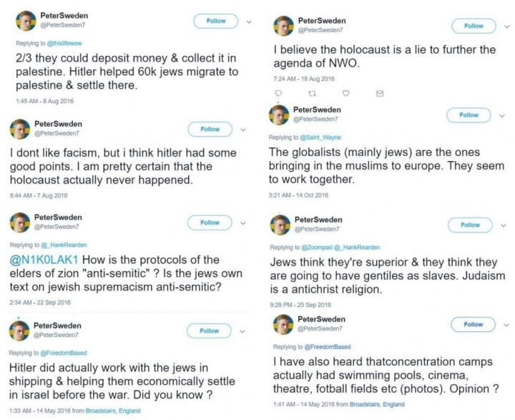Open avatar on the 14 Oct 2016 tweet

click(x=279, y=115)
